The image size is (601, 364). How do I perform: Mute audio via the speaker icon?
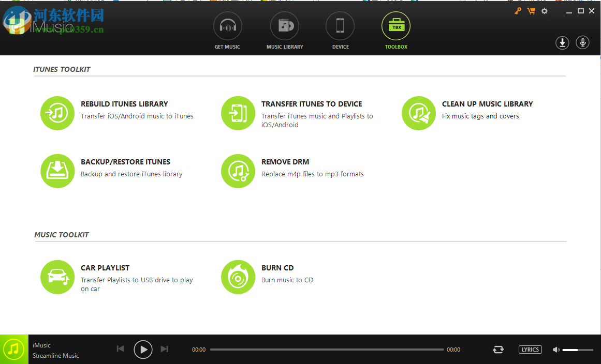[x=556, y=350]
